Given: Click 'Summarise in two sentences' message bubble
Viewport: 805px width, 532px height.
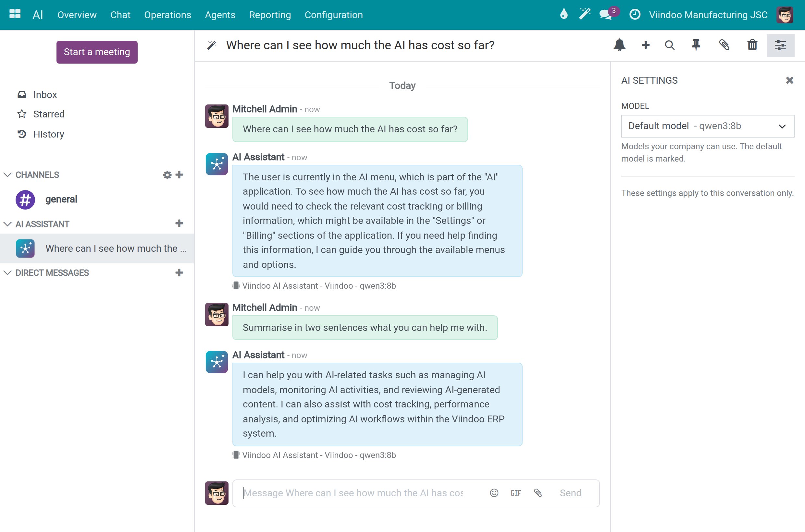Looking at the screenshot, I should click(365, 328).
